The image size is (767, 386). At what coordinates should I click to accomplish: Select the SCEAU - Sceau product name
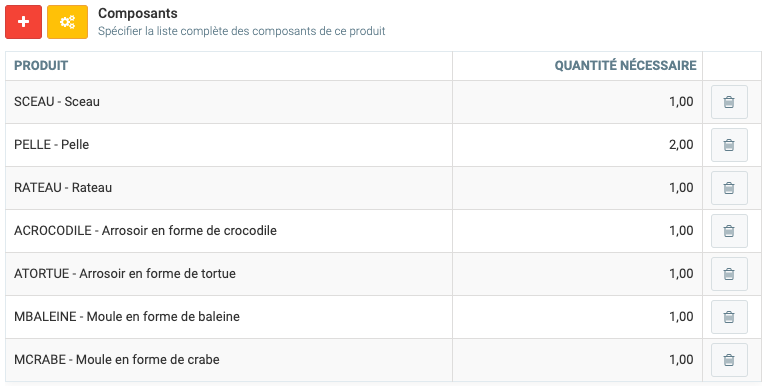(57, 102)
